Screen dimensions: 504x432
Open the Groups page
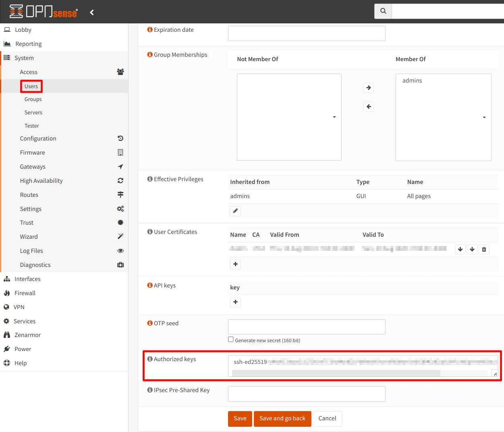tap(33, 99)
